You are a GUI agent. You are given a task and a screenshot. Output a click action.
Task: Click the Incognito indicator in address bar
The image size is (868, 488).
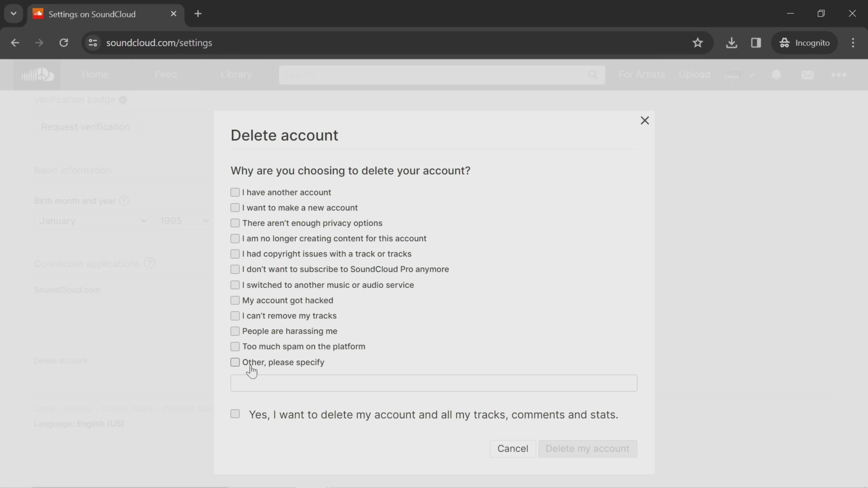[x=808, y=42]
